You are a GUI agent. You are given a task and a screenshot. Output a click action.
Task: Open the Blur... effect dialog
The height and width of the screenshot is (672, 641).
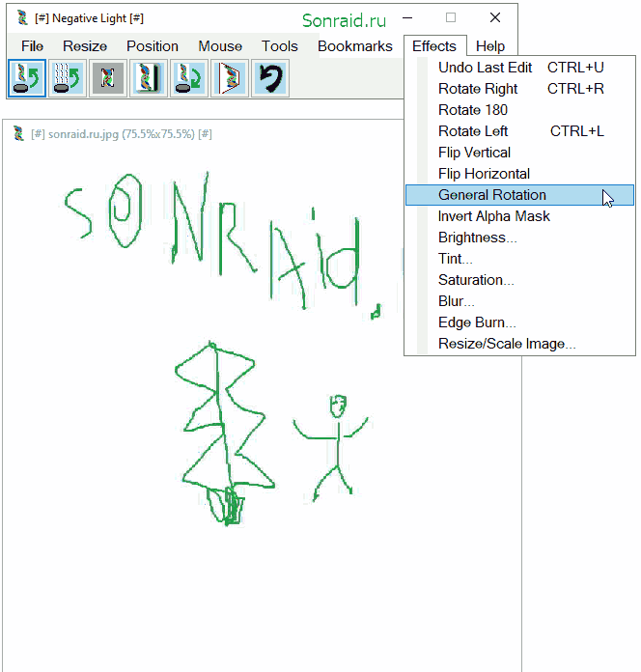coord(519,301)
